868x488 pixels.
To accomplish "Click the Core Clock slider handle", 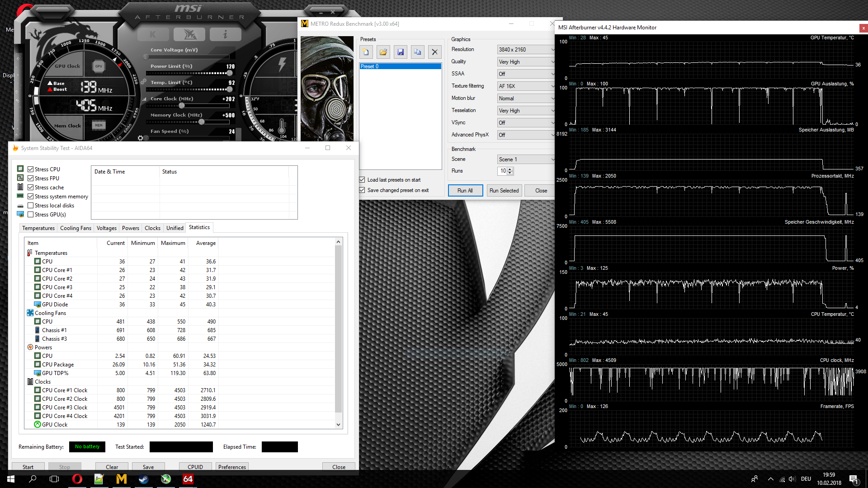I will coord(182,106).
